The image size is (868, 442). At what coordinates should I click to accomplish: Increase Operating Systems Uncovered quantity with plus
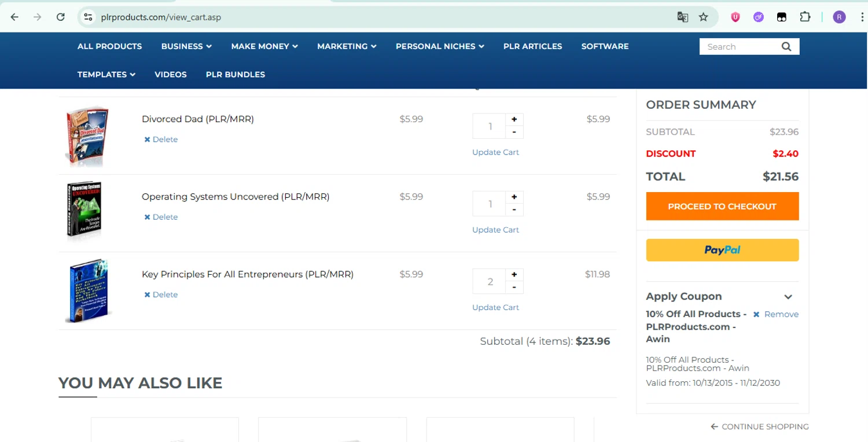click(514, 197)
